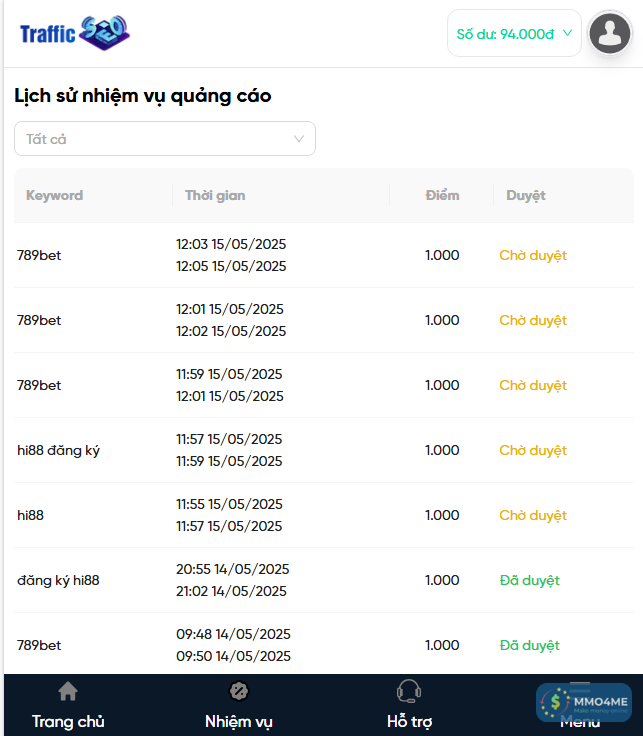Tap the Nhiệm vụ task icon
Screen dimensions: 643x736
[239, 691]
